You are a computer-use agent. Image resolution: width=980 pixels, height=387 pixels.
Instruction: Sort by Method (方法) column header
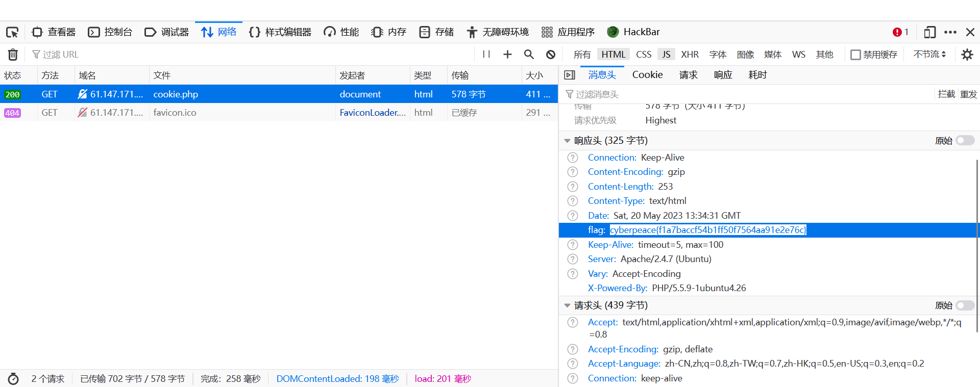[56, 75]
